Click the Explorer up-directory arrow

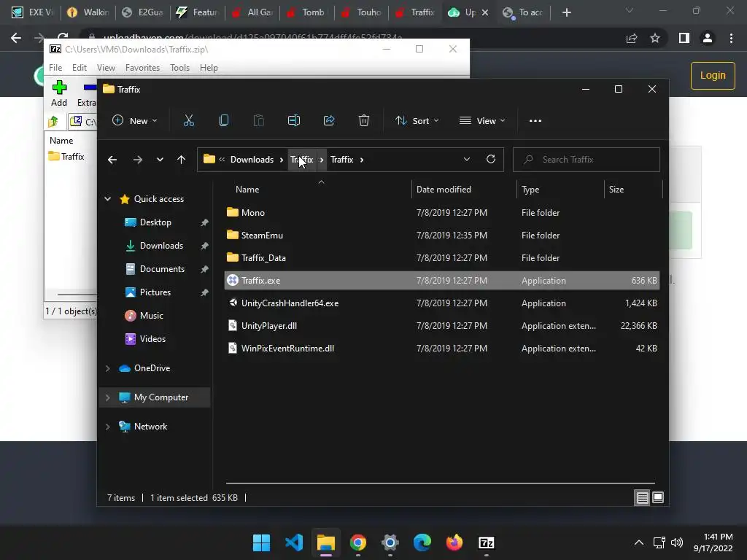click(181, 160)
